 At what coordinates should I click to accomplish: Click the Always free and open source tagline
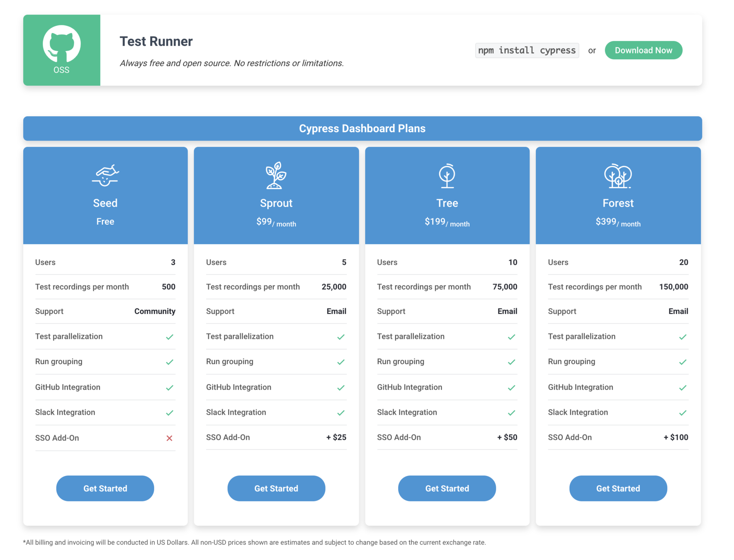(232, 63)
